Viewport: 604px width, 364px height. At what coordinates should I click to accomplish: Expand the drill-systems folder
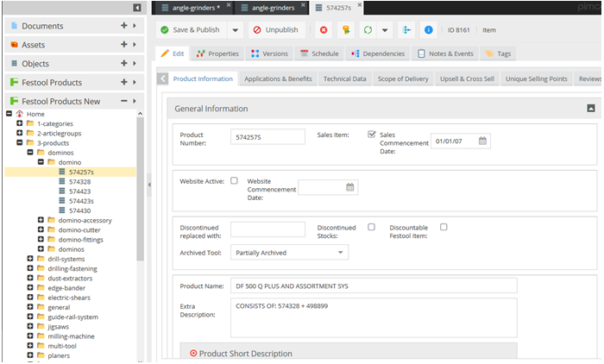(30, 259)
